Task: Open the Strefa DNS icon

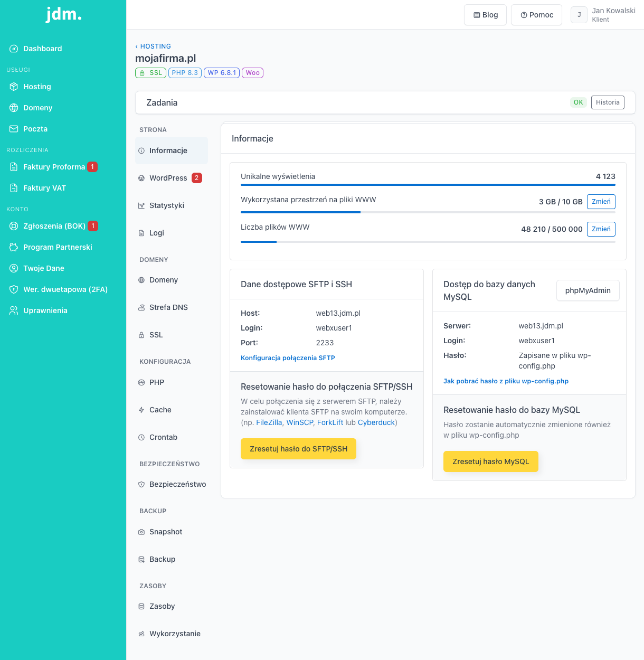Action: coord(141,307)
